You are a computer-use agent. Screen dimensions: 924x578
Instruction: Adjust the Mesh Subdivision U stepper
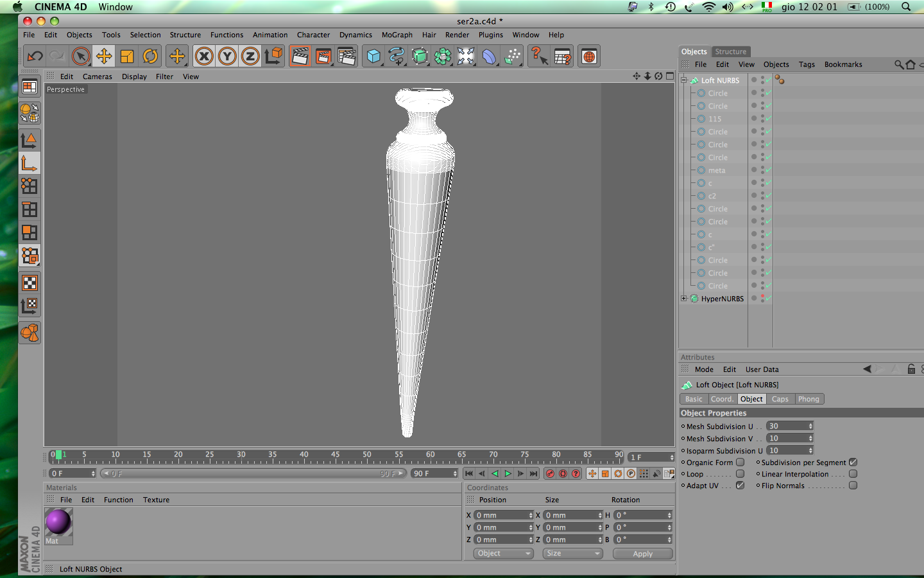tap(810, 426)
